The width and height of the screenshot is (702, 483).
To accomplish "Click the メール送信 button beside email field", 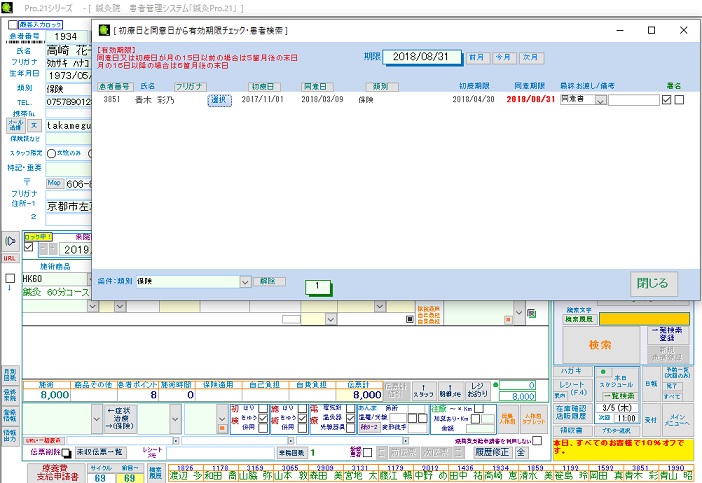I will (x=16, y=125).
